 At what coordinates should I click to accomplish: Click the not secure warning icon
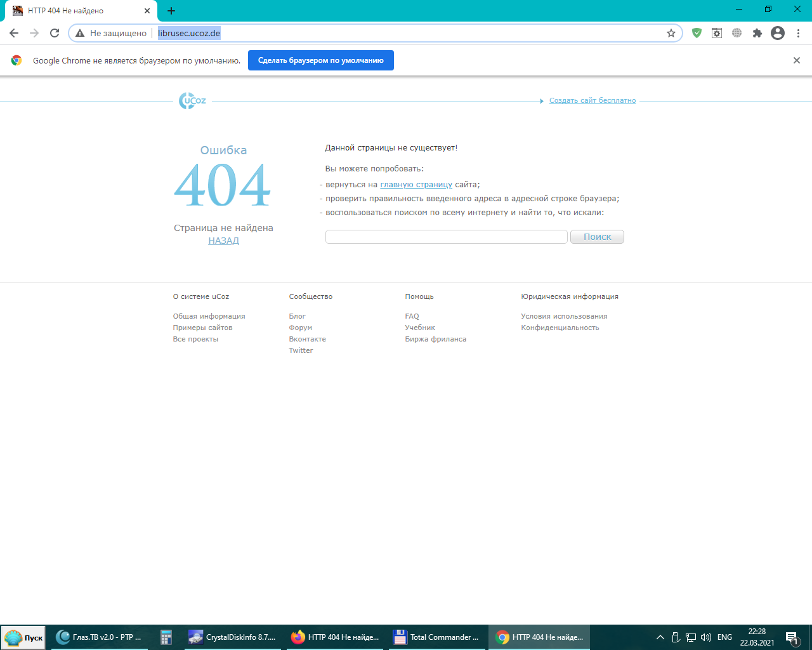80,33
